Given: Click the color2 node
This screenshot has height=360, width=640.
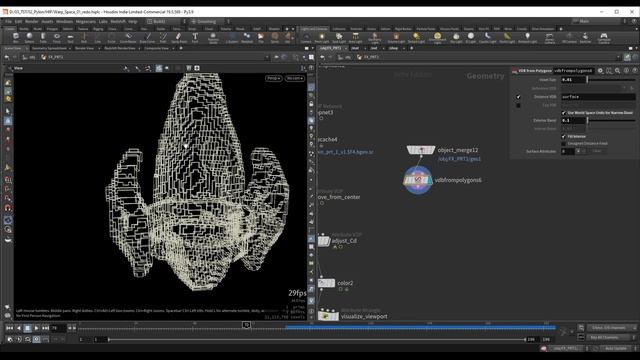Looking at the screenshot, I should (x=327, y=283).
